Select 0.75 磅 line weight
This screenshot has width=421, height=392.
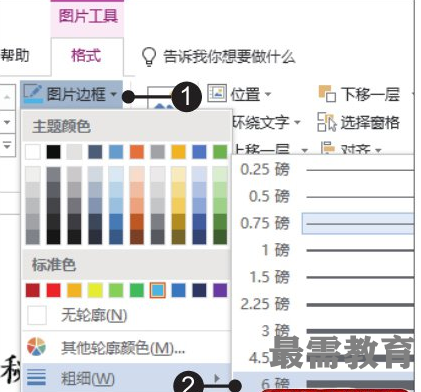pos(323,223)
